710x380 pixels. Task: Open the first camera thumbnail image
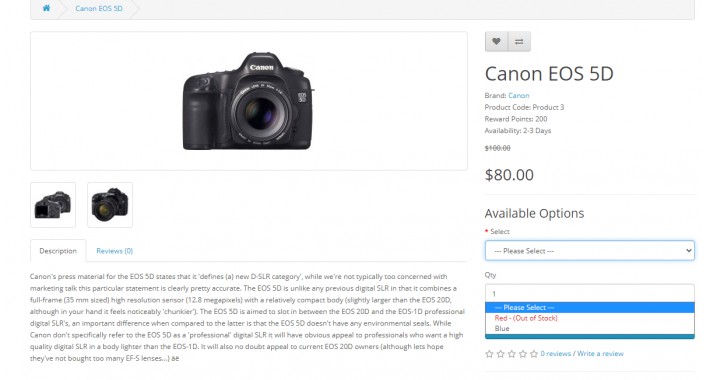pos(53,205)
